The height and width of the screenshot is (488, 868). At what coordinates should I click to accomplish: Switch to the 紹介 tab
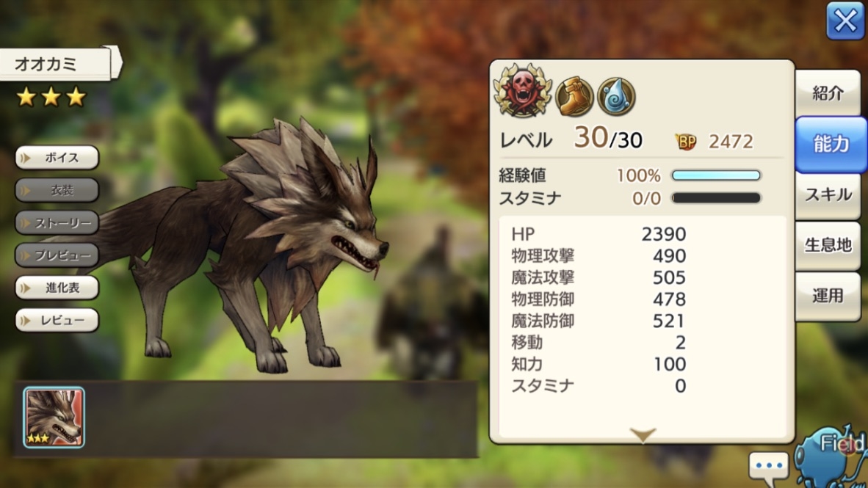pos(828,93)
